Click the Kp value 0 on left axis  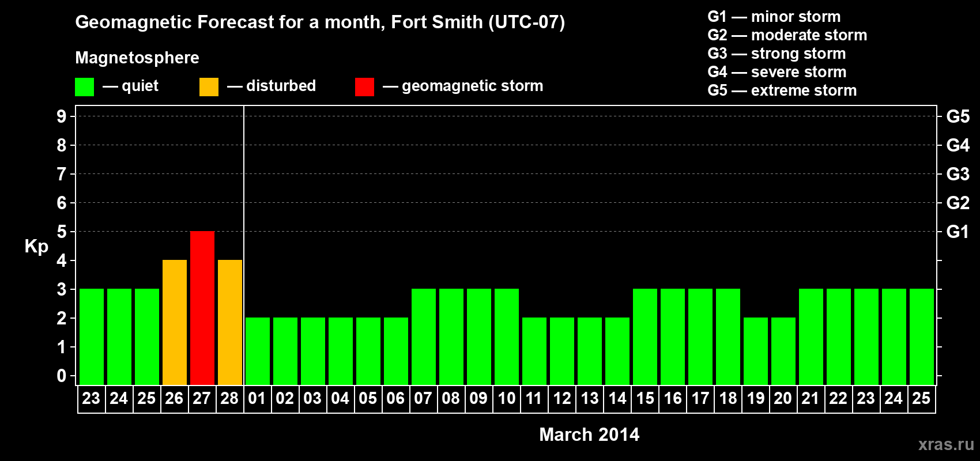pos(62,376)
